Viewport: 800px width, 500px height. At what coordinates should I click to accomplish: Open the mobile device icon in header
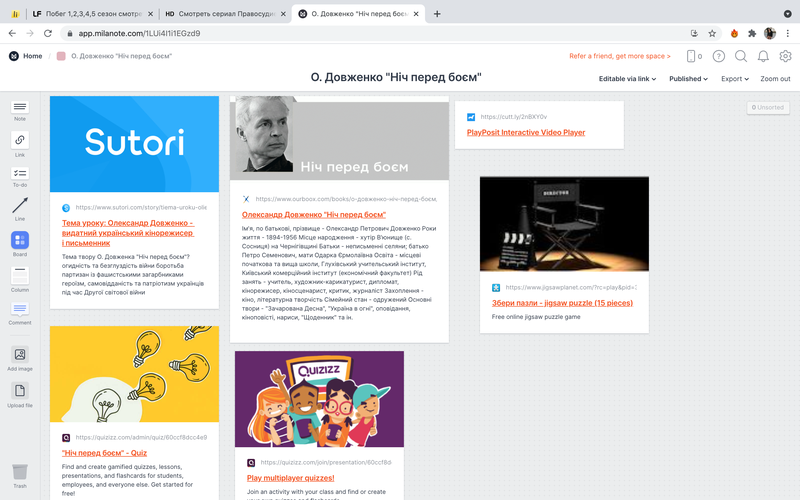691,56
